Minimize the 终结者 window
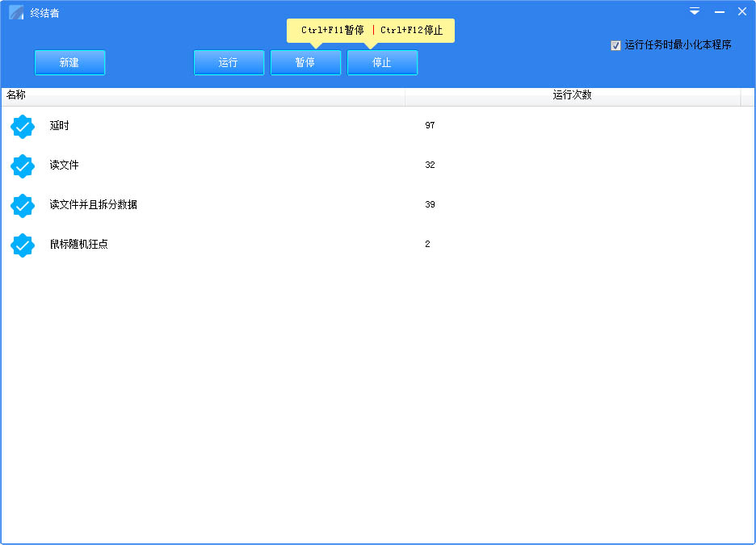Viewport: 756px width, 545px height. (719, 12)
